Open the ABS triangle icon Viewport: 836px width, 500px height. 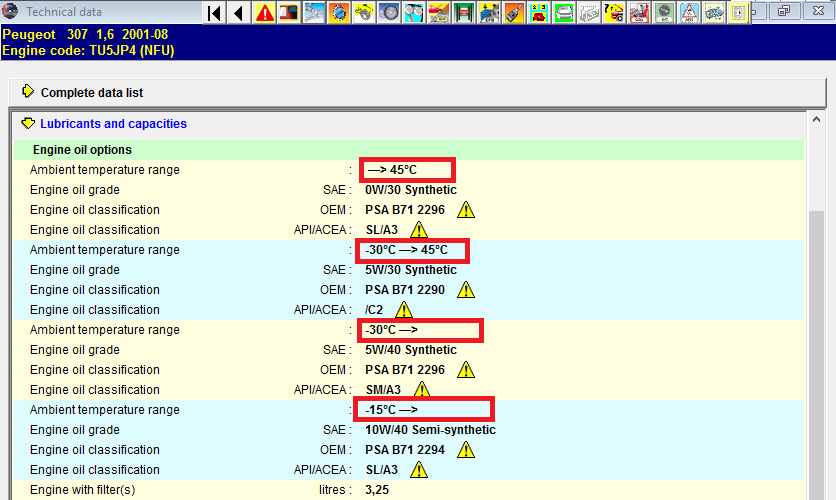[x=689, y=12]
